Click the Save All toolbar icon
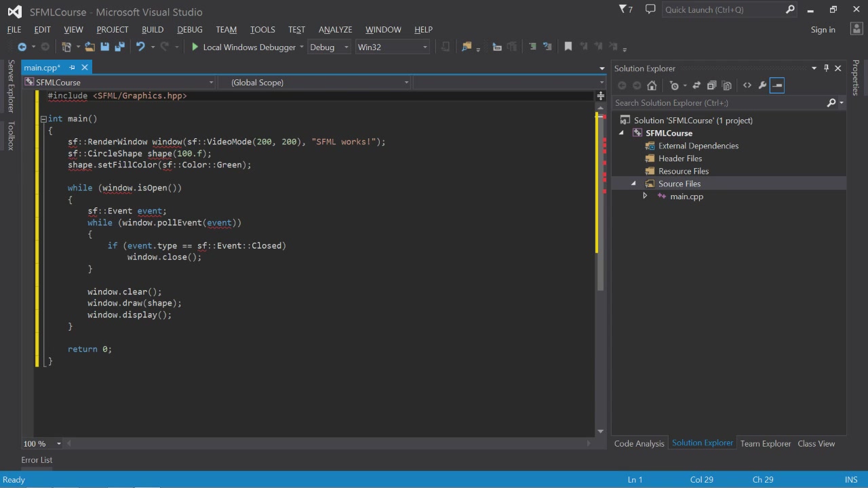The image size is (868, 488). pos(119,47)
